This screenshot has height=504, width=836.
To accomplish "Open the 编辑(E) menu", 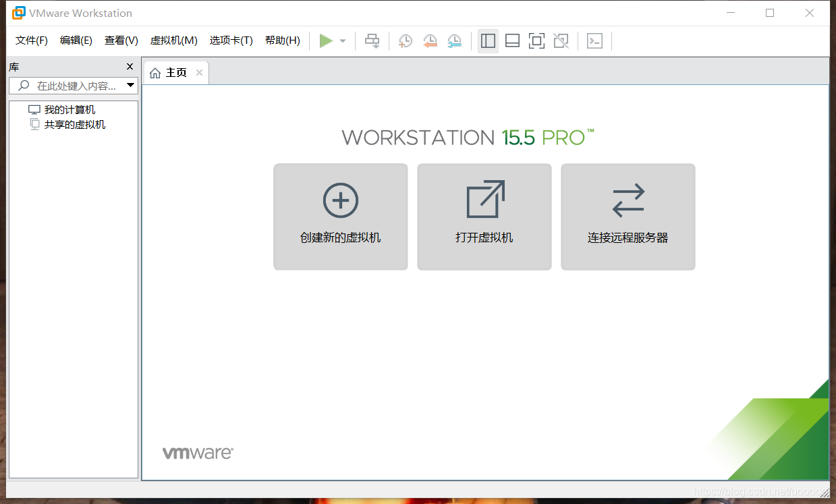I will [76, 40].
